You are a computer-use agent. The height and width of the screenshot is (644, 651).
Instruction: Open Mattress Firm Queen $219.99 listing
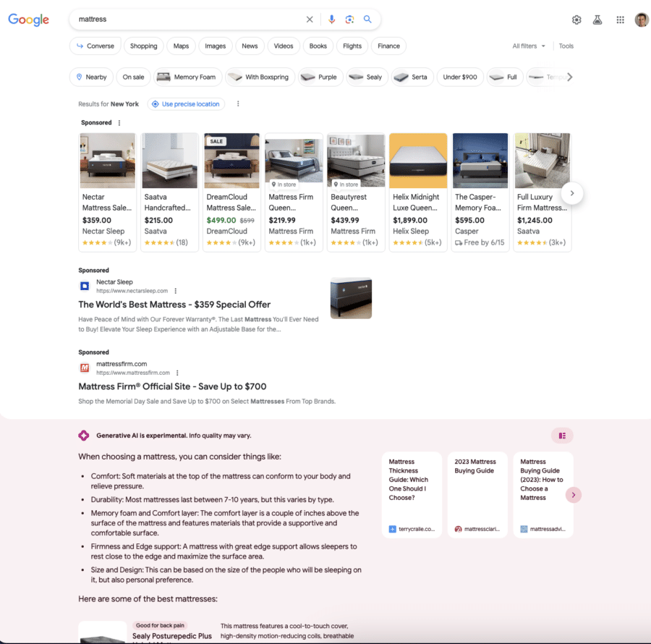[294, 192]
